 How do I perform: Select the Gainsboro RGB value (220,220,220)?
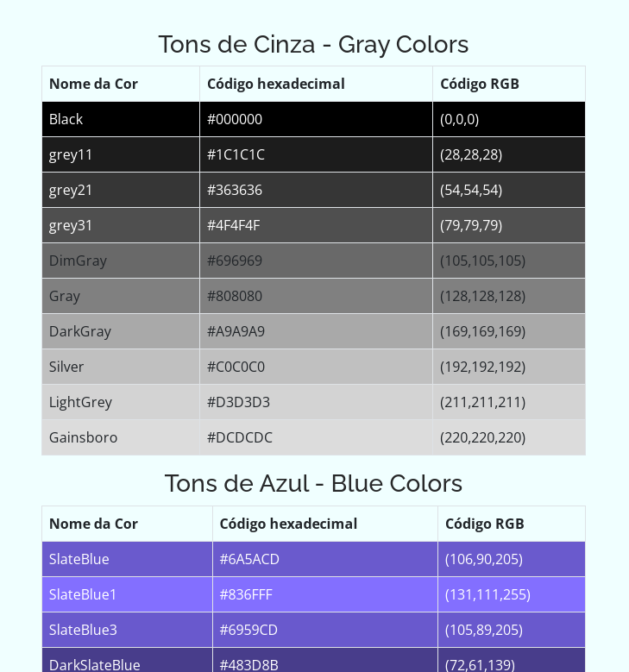482,437
